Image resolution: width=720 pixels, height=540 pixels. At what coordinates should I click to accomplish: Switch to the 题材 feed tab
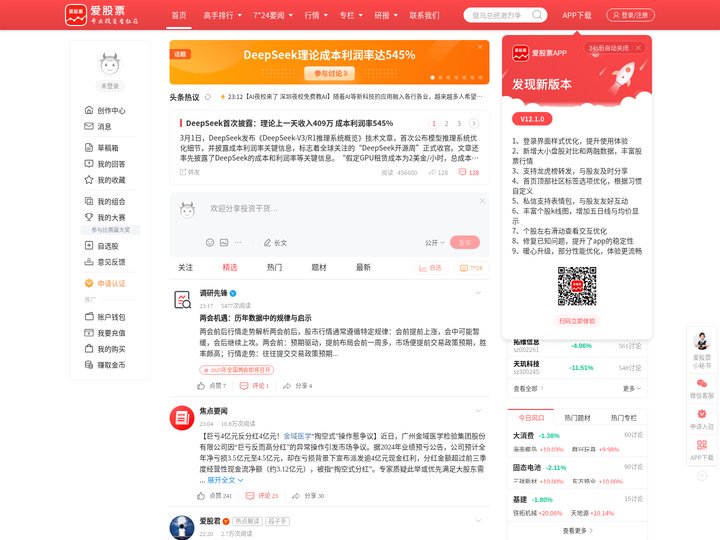click(319, 267)
